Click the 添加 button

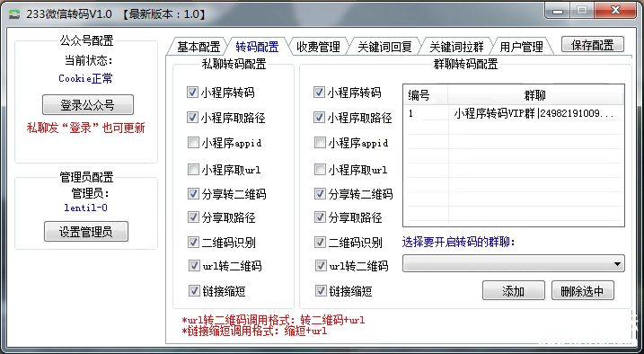click(514, 291)
